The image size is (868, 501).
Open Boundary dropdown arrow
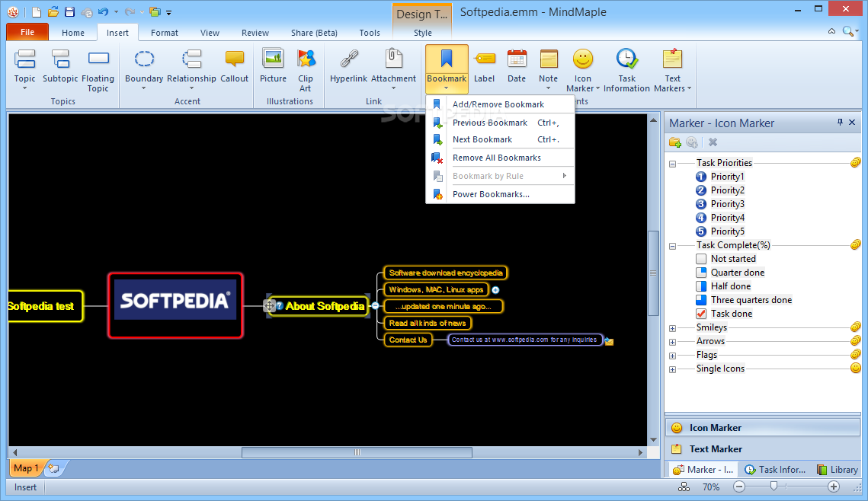(144, 88)
